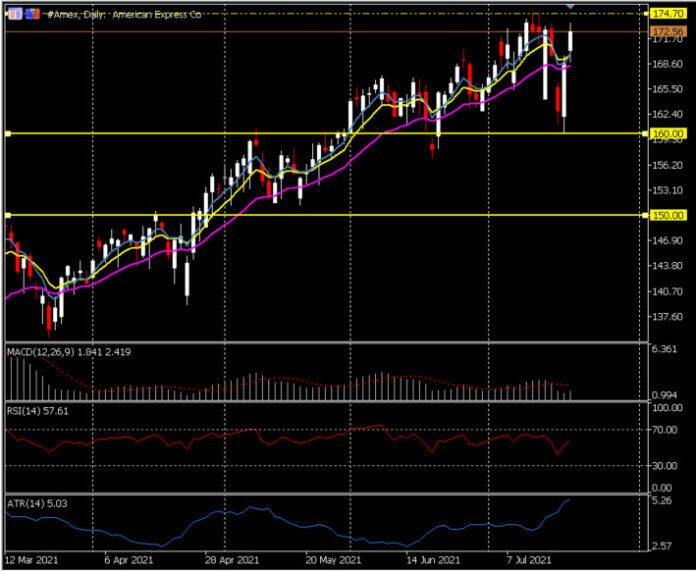Select the yellow 174.70 price label

(668, 14)
